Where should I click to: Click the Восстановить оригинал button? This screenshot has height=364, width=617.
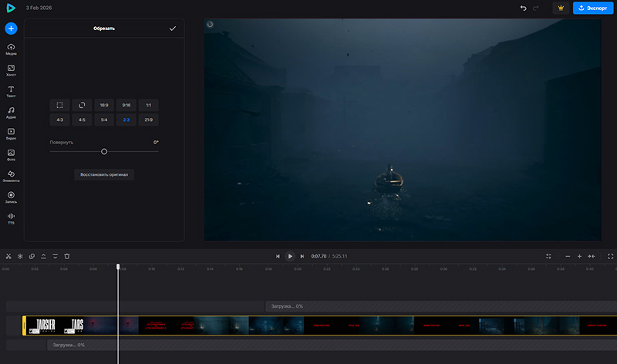click(x=104, y=174)
